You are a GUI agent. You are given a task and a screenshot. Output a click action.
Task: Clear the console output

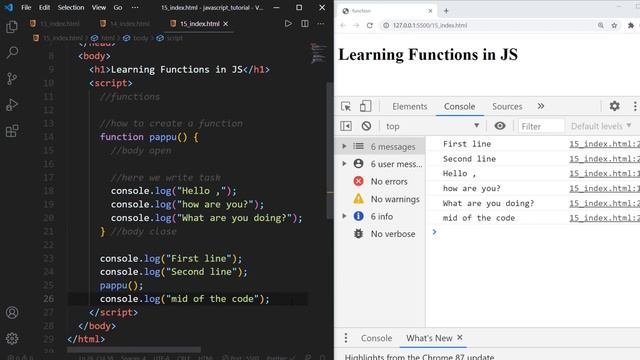366,126
